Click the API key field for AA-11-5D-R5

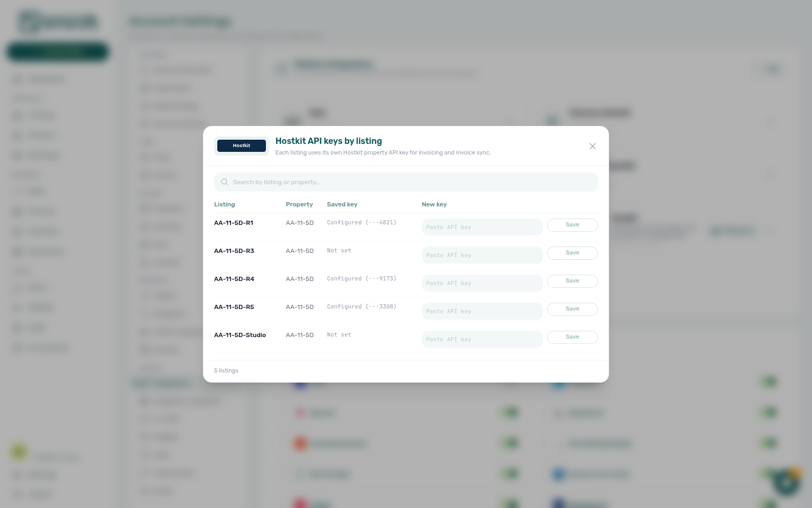[x=482, y=311]
